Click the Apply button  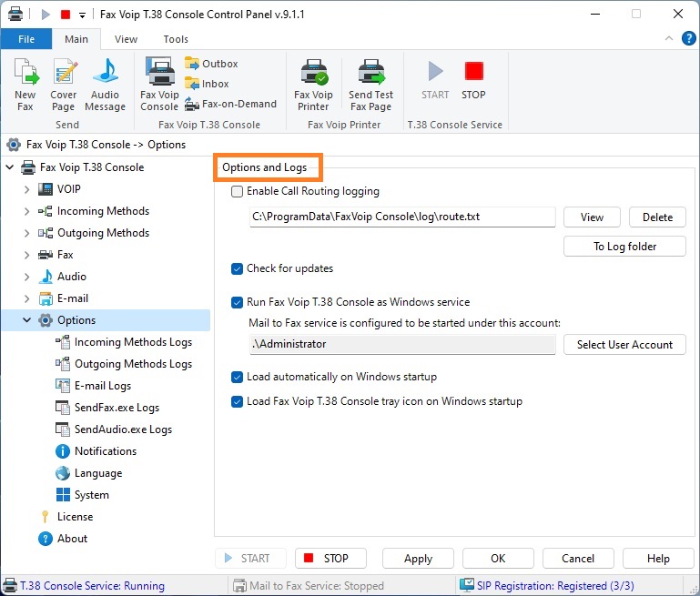[418, 559]
